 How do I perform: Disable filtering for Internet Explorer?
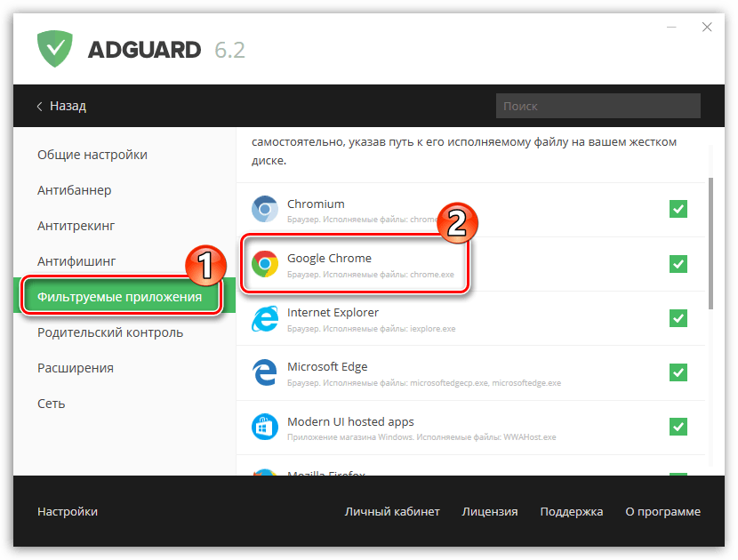click(678, 318)
